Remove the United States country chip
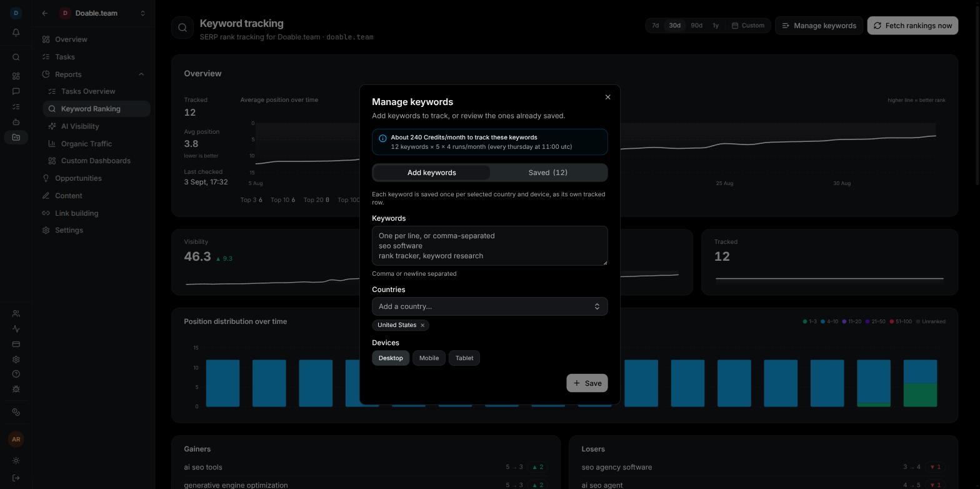 [422, 325]
